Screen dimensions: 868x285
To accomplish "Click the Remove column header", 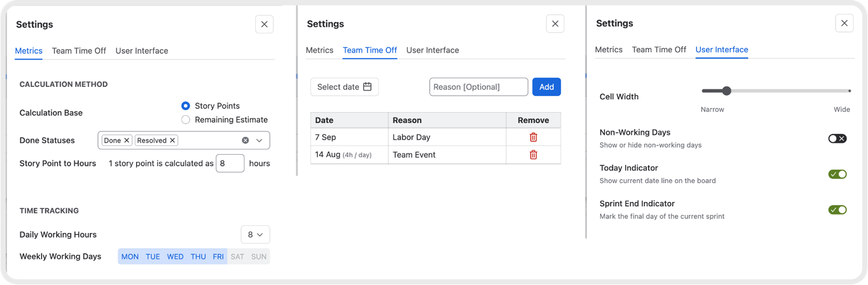I will [534, 120].
